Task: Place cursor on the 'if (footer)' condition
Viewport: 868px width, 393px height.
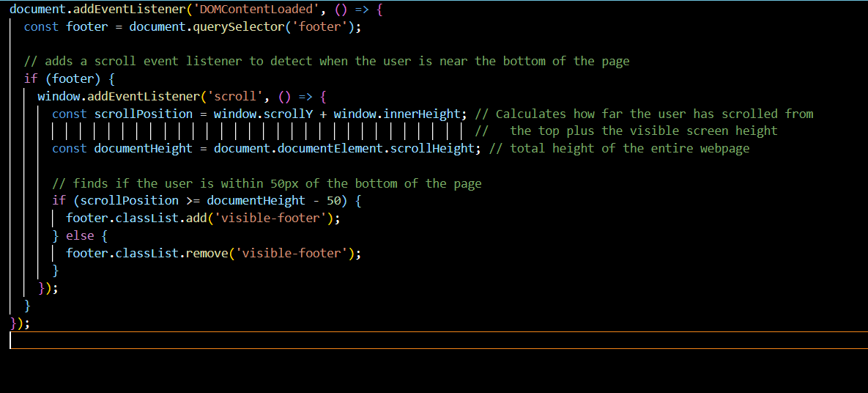Action: click(x=66, y=79)
